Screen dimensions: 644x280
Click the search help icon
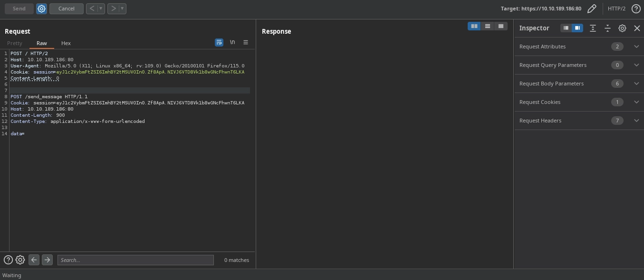coord(8,260)
